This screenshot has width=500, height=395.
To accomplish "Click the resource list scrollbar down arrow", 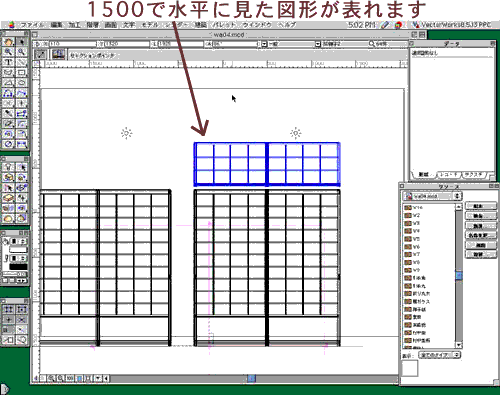I will click(459, 345).
